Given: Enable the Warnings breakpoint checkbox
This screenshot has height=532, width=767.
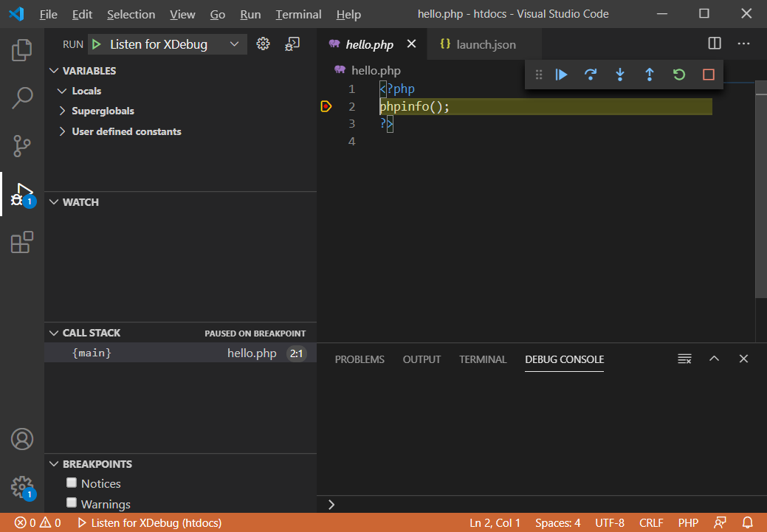Looking at the screenshot, I should tap(72, 503).
